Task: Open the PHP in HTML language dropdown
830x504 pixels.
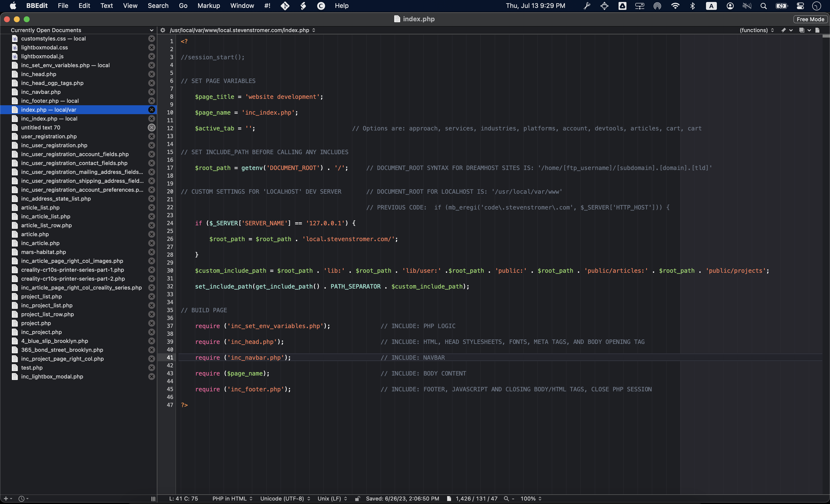Action: pos(232,498)
